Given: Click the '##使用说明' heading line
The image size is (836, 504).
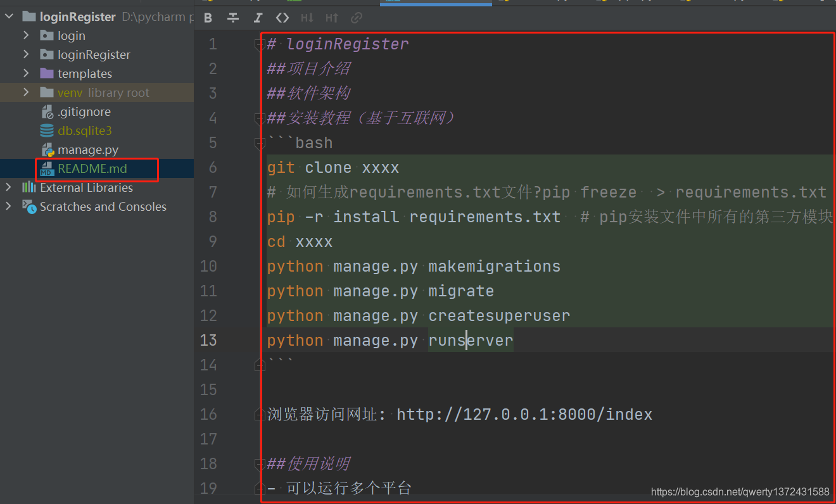Looking at the screenshot, I should (309, 464).
